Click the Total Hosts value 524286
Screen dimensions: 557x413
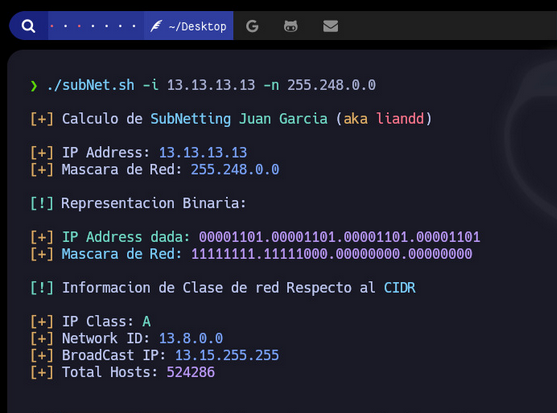pos(191,372)
